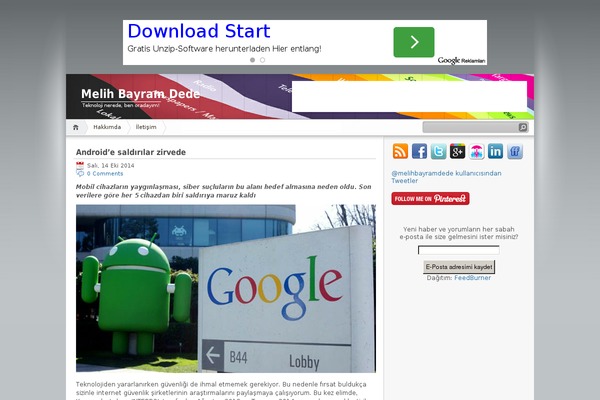Select the first ad carousel dot

click(x=253, y=60)
